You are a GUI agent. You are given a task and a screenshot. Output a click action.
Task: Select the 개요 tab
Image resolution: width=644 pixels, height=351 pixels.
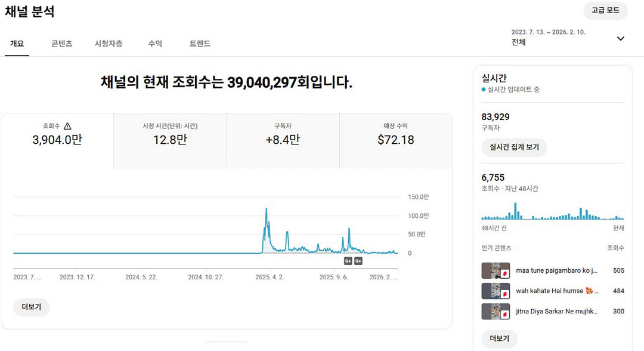point(17,44)
